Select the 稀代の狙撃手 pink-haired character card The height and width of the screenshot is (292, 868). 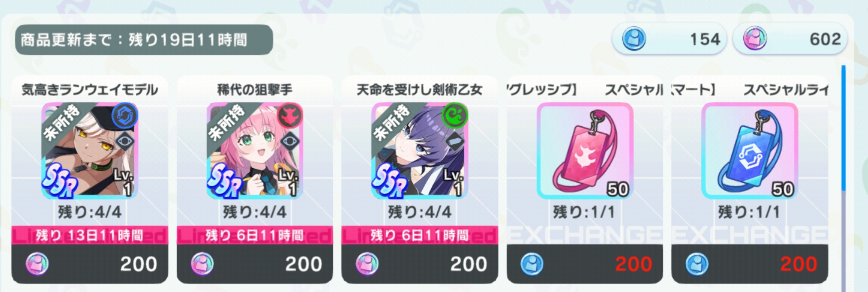tap(255, 150)
